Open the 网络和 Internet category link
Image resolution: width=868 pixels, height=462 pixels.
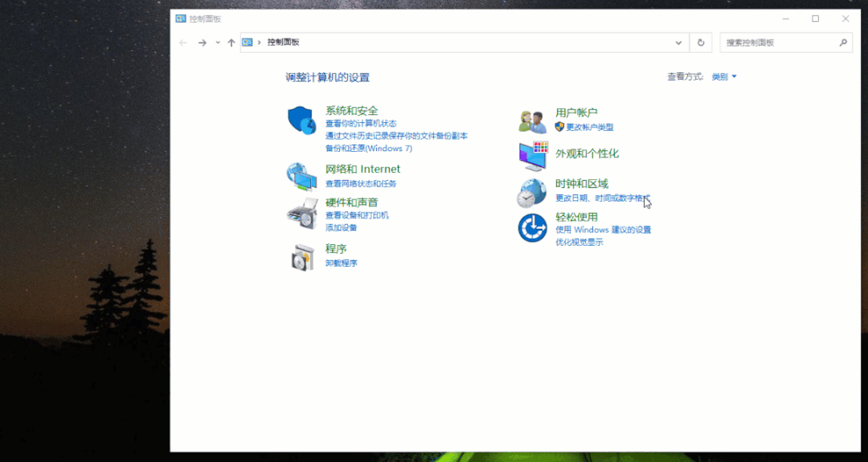(362, 169)
